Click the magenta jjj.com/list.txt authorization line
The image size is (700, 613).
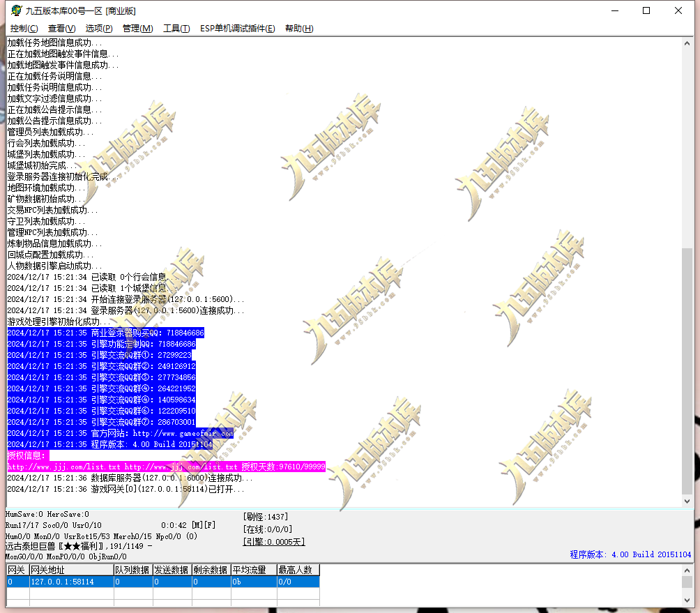167,467
